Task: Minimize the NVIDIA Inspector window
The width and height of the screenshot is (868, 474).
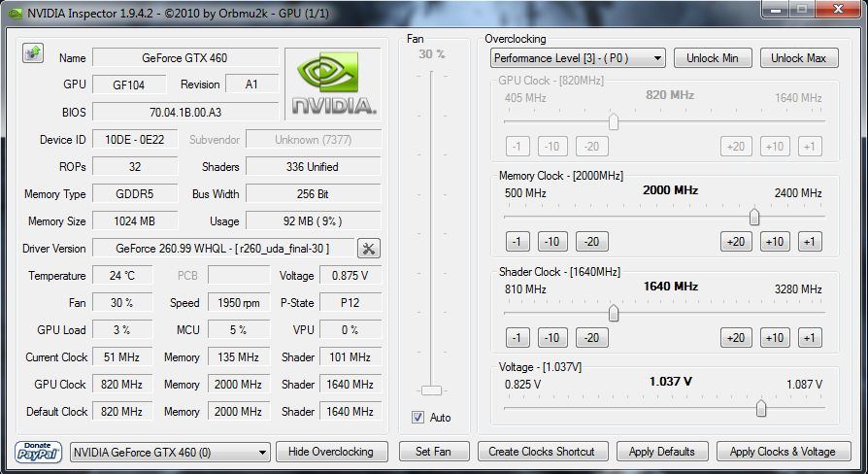Action: [777, 9]
